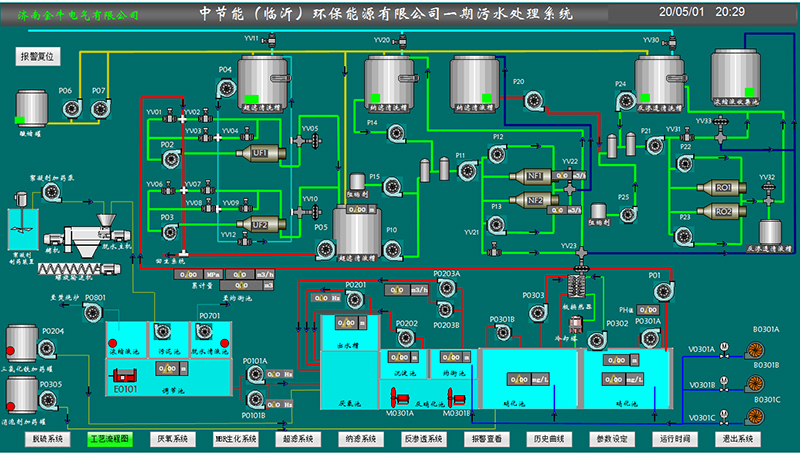Click the YV33 valve icon
The width and height of the screenshot is (800, 455).
coord(720,130)
